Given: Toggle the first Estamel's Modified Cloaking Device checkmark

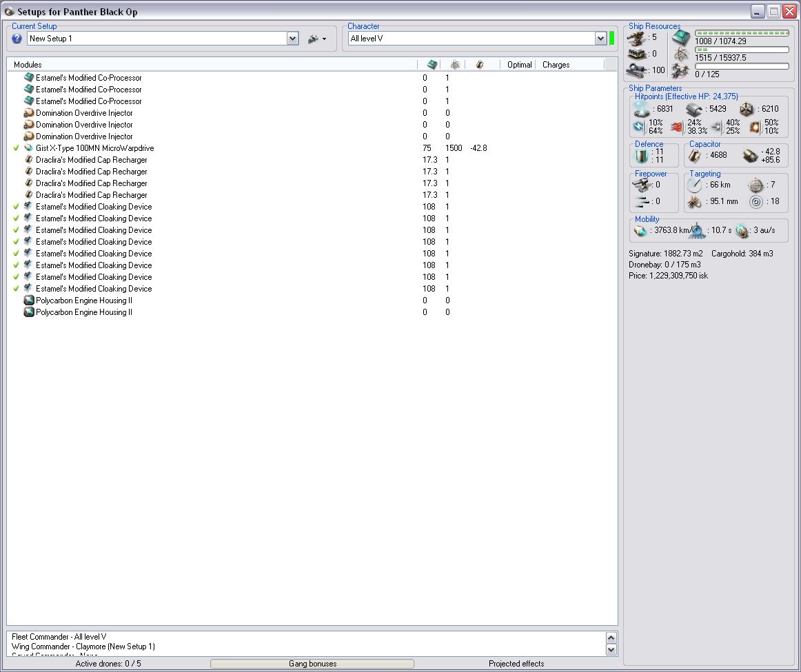Looking at the screenshot, I should (16, 207).
